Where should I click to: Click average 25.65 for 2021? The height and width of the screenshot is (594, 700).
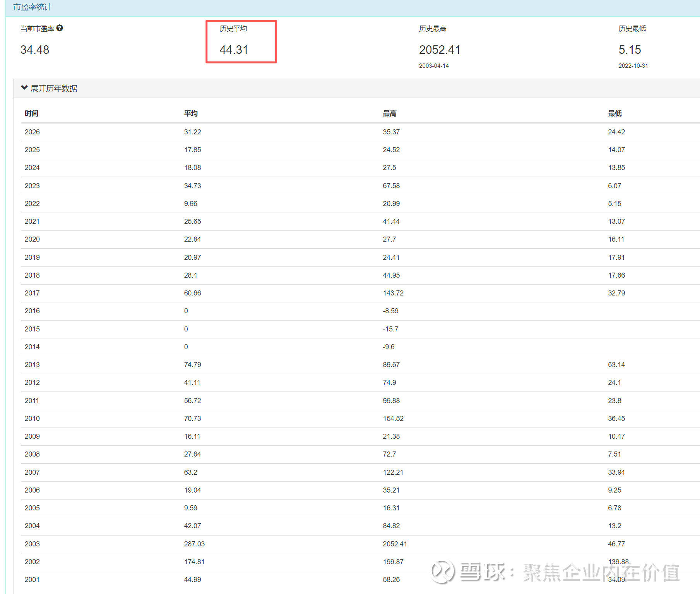coord(193,221)
